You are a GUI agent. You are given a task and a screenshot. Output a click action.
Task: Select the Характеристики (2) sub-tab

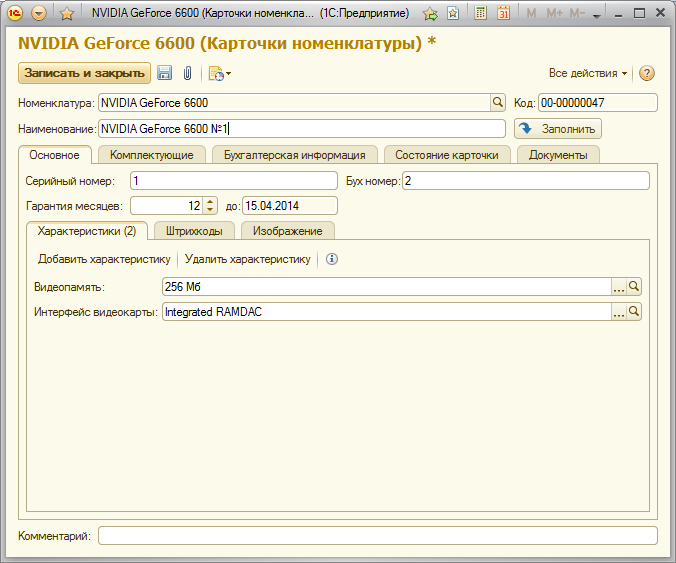(x=87, y=231)
